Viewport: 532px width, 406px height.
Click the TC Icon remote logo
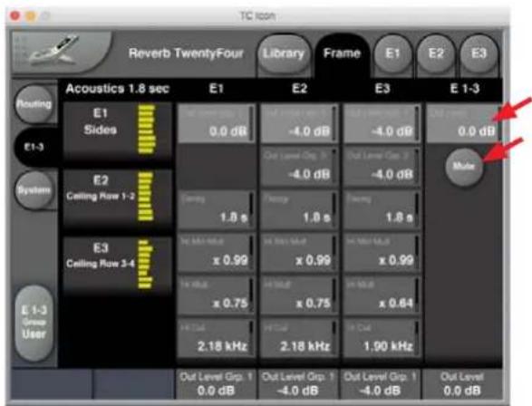coord(61,52)
